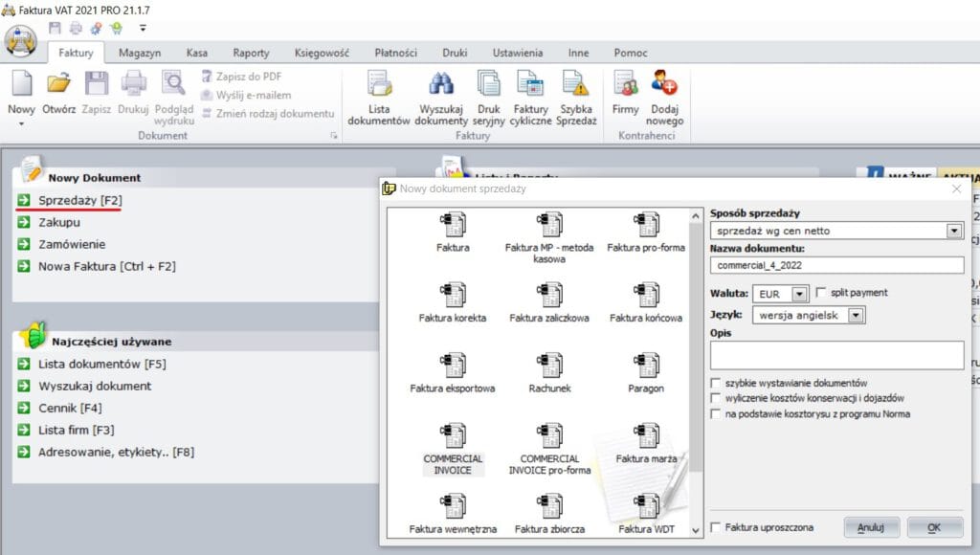
Task: Open the Księgowość ribbon tab
Action: pos(322,53)
